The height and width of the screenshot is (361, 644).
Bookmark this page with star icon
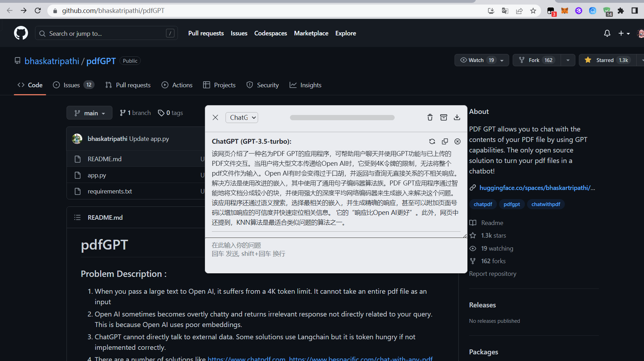[x=533, y=11]
